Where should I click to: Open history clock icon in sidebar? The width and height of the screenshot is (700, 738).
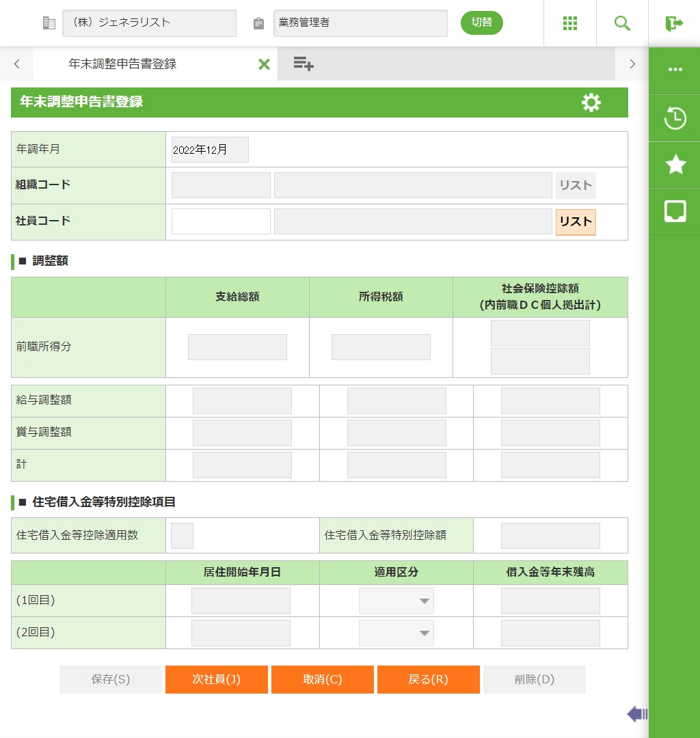click(x=675, y=118)
